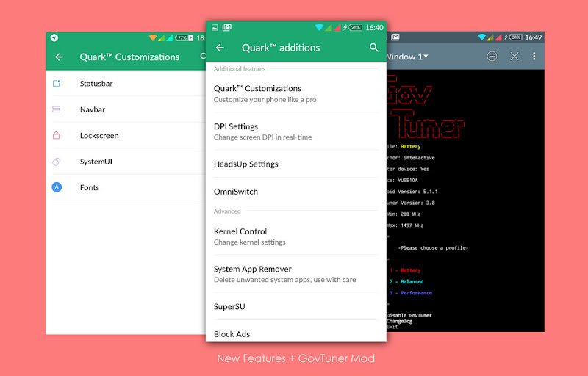Tap Gmail notification icon in middle status bar
Viewport: 588px width, 376px height.
(x=227, y=27)
